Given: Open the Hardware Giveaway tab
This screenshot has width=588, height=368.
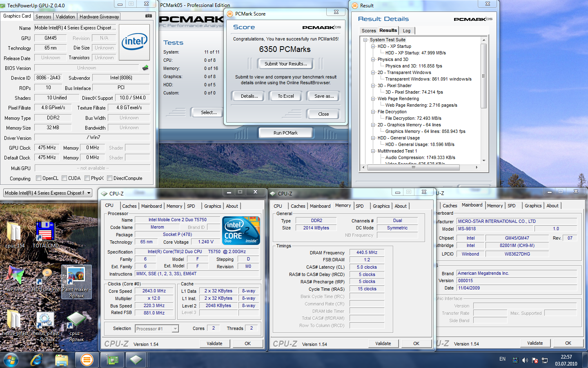Looking at the screenshot, I should click(x=99, y=17).
